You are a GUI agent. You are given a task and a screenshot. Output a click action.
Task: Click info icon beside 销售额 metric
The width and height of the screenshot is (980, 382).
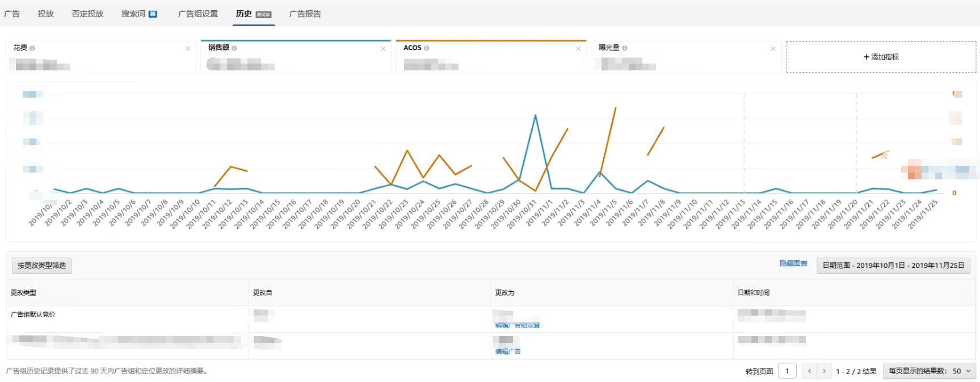click(x=234, y=48)
